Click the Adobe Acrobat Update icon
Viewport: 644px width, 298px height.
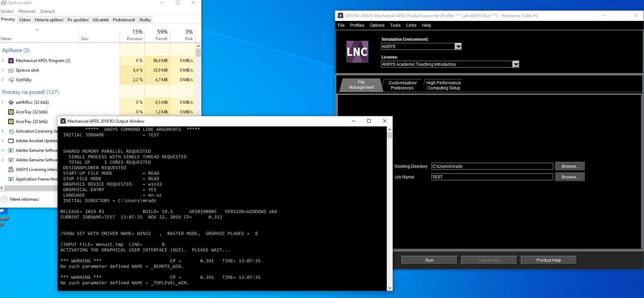(x=11, y=140)
